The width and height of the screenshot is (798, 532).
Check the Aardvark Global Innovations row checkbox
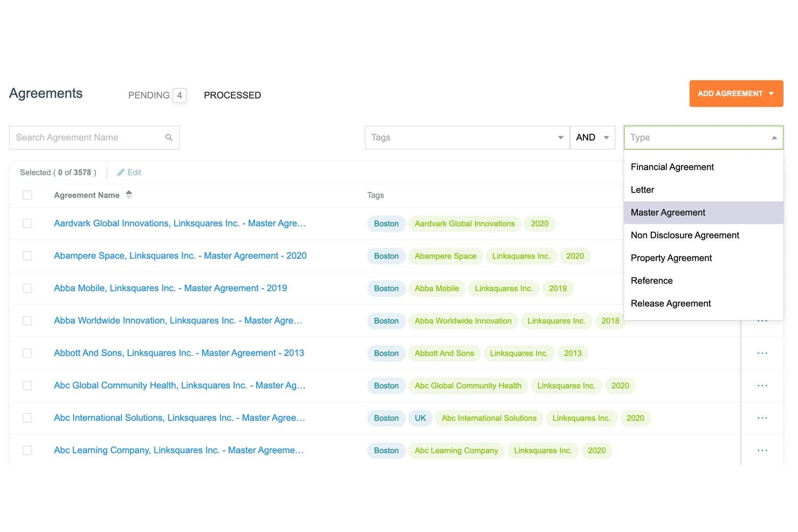[x=27, y=224]
